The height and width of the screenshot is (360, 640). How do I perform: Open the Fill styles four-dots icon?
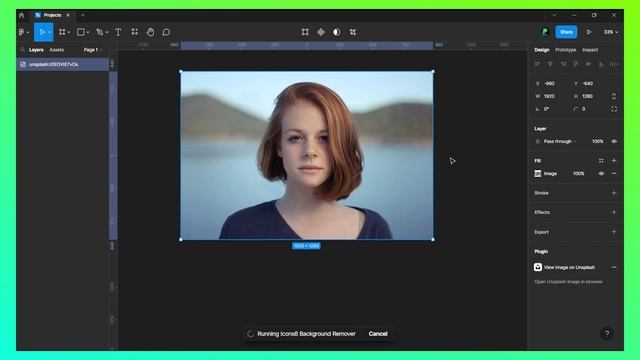(601, 161)
